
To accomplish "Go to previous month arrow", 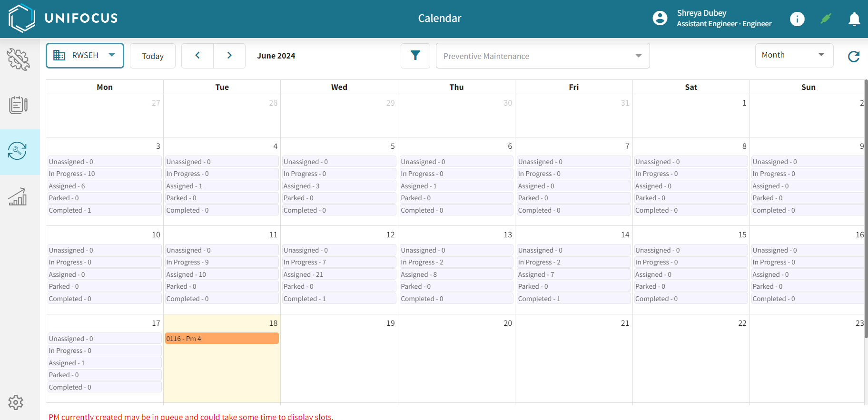I will click(x=197, y=56).
